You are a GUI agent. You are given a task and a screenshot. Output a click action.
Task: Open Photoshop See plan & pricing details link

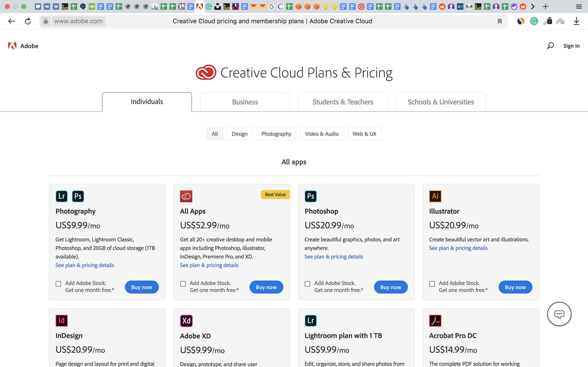334,257
